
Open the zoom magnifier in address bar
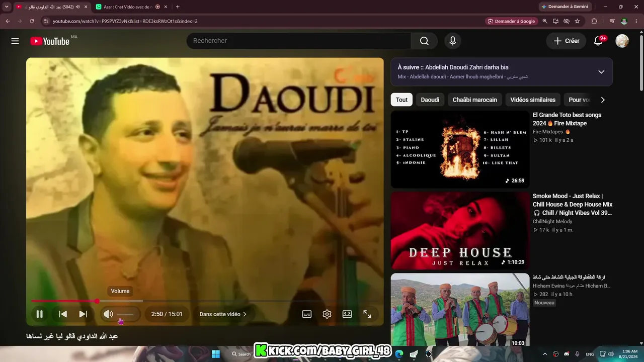545,21
